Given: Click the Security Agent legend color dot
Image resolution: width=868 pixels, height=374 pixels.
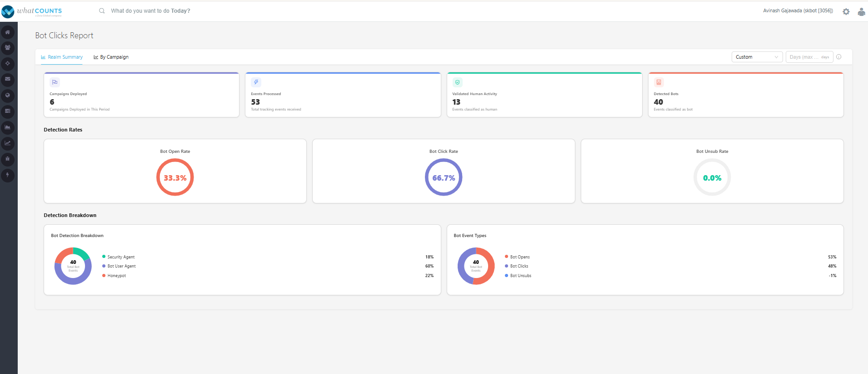Looking at the screenshot, I should pos(104,257).
